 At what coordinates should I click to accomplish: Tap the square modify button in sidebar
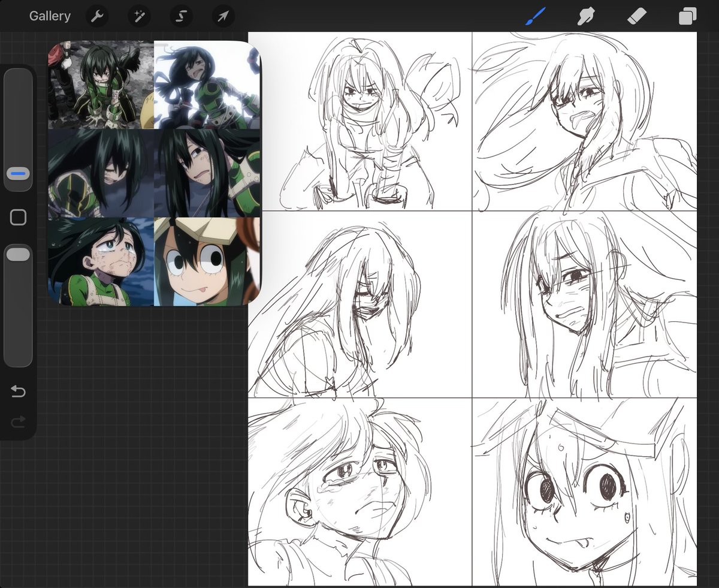coord(19,217)
